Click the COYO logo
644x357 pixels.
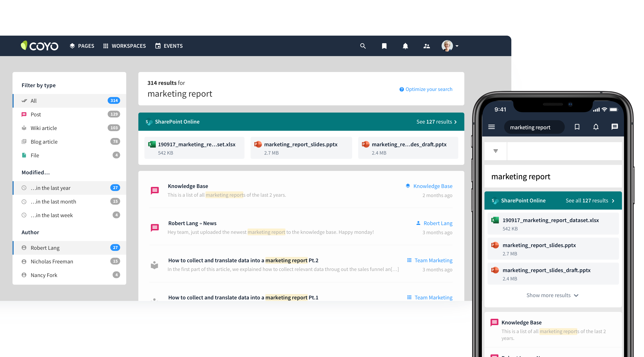pyautogui.click(x=39, y=46)
